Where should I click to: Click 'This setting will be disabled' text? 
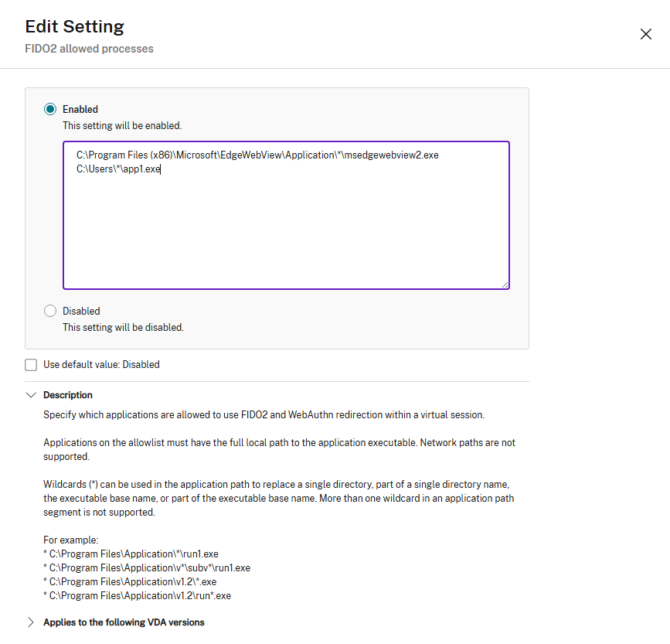click(123, 327)
